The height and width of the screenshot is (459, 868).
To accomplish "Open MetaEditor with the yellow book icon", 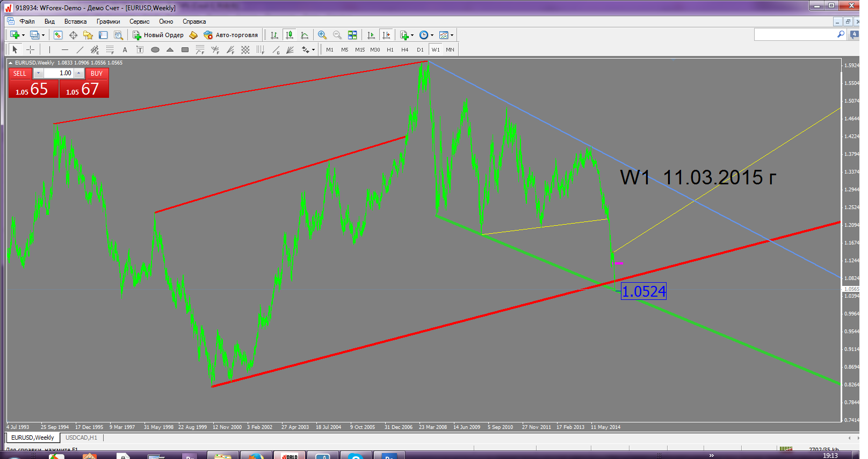I will tap(193, 35).
